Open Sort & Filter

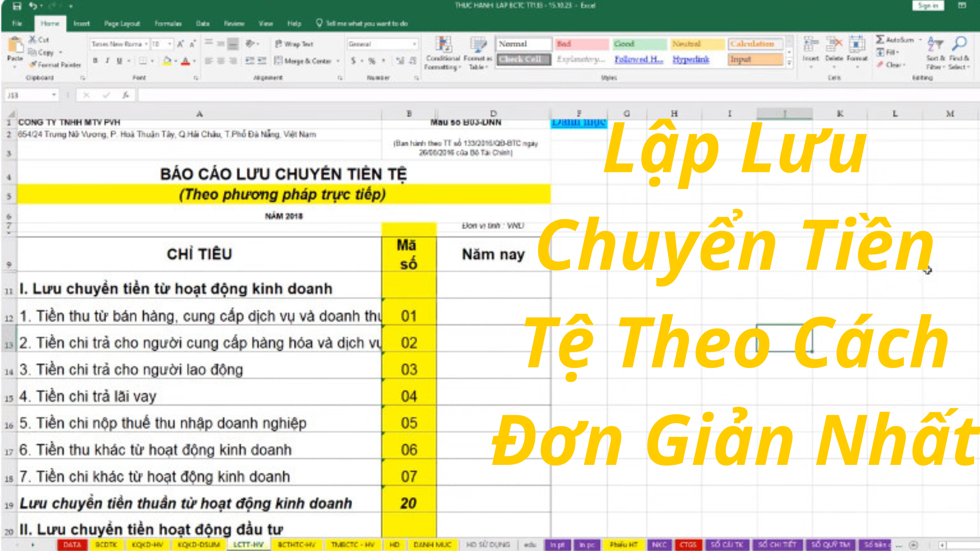(935, 53)
